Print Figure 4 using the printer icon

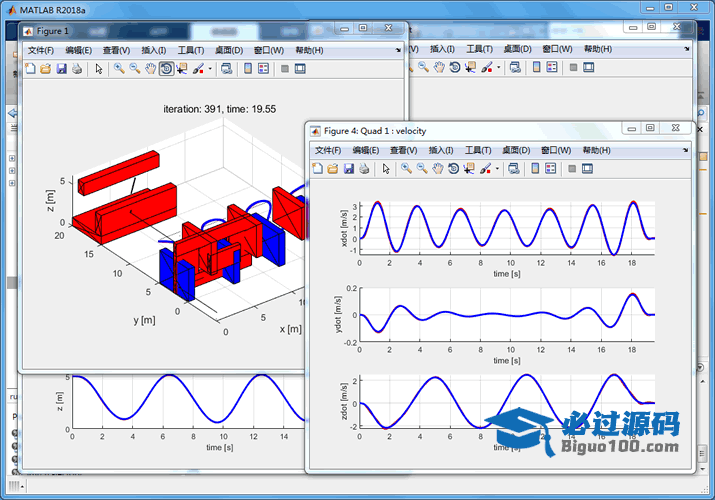(x=364, y=168)
